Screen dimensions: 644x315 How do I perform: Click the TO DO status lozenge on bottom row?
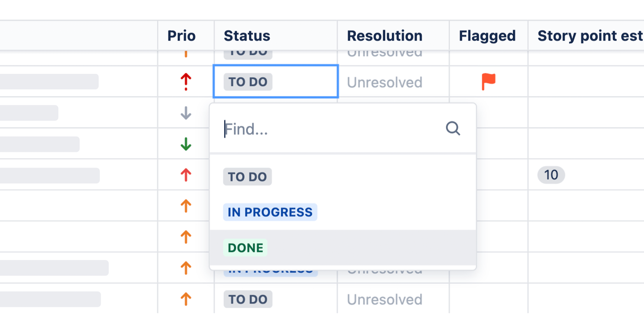point(247,299)
